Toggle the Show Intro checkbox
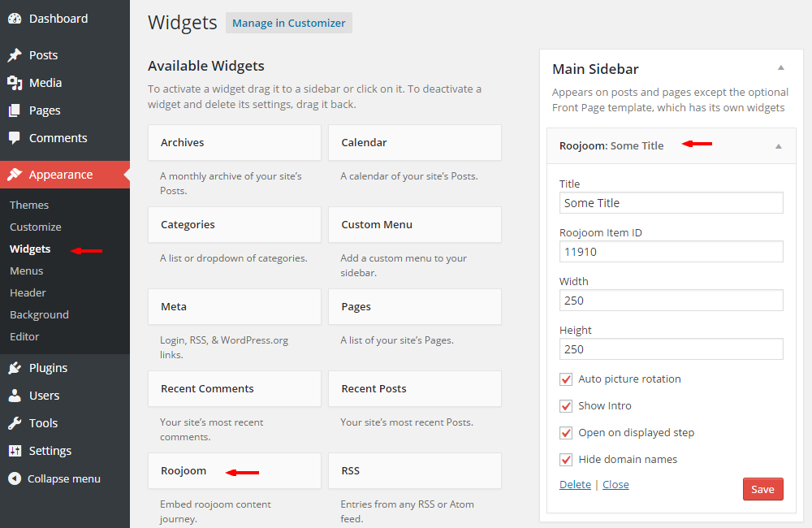Screen dimensions: 812x528 [x=566, y=405]
